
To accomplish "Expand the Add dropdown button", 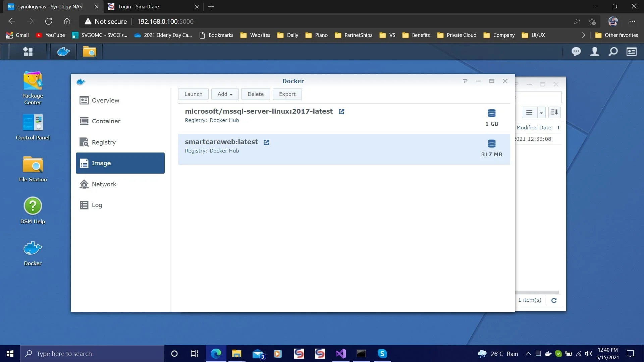I will click(225, 94).
